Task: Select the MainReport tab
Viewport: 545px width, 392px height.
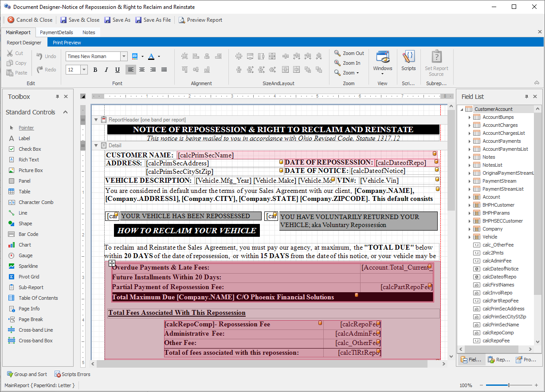Action: (18, 32)
